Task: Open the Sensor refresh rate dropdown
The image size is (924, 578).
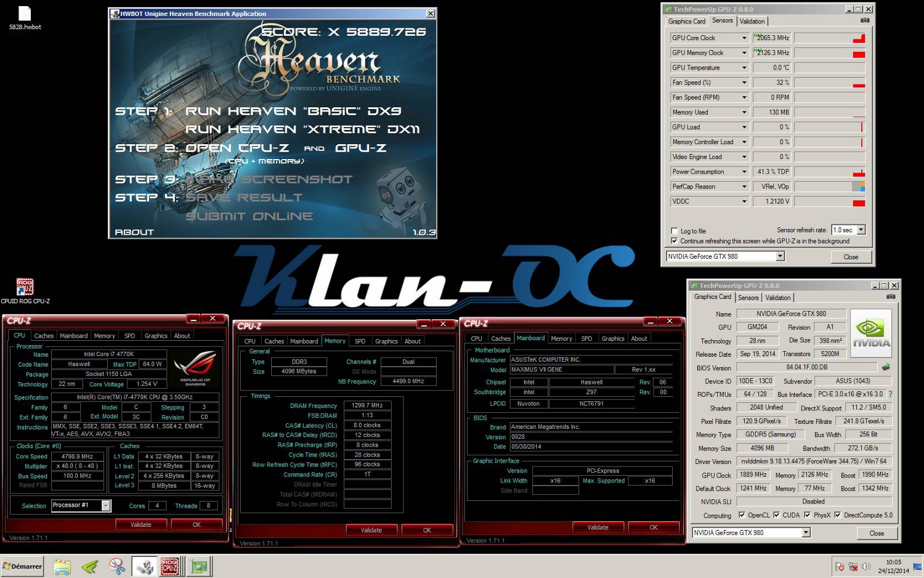Action: click(861, 230)
